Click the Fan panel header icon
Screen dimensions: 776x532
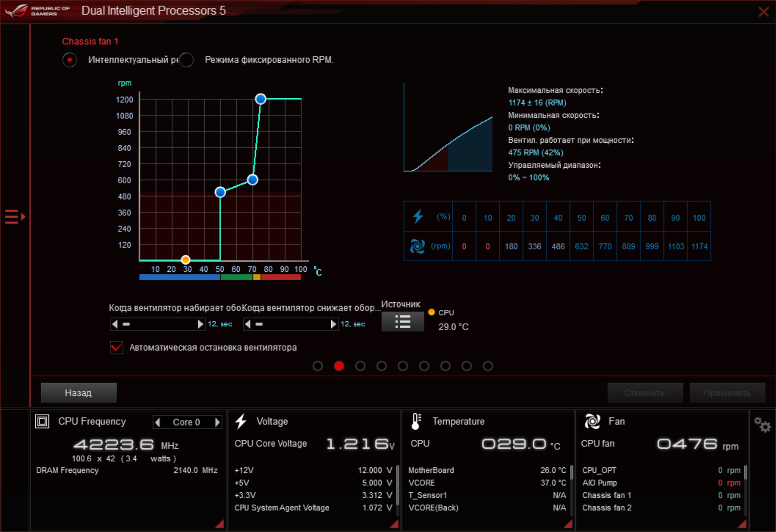tap(592, 421)
